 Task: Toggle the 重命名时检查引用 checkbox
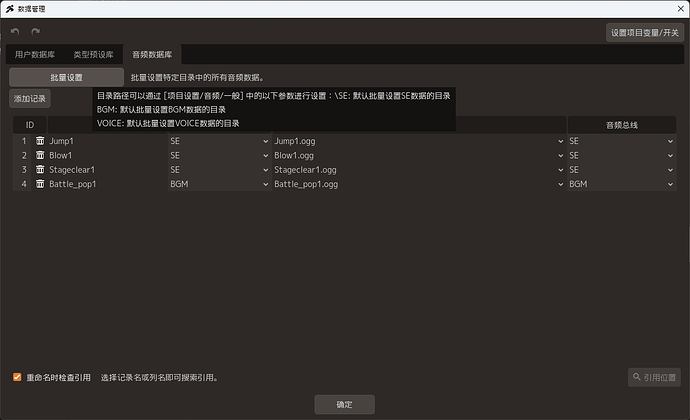pos(17,377)
